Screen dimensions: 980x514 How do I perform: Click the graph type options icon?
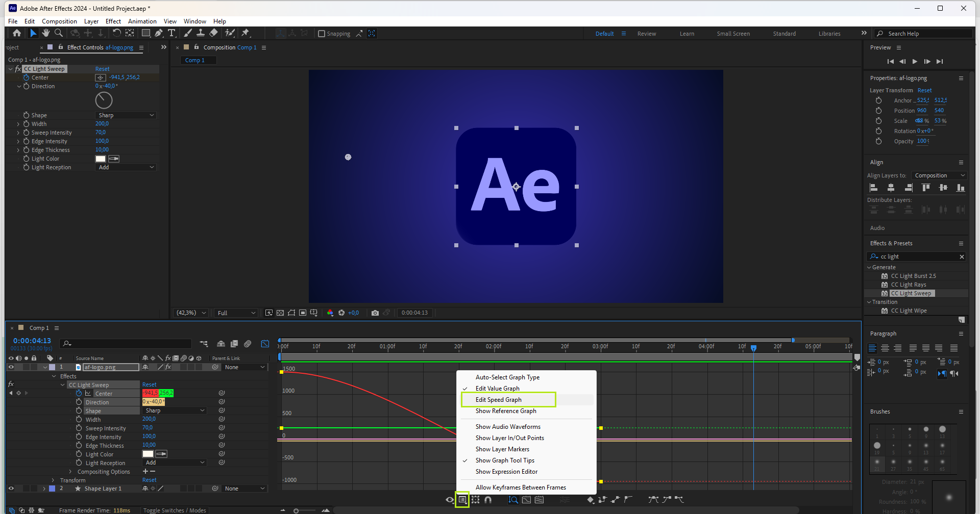point(462,500)
